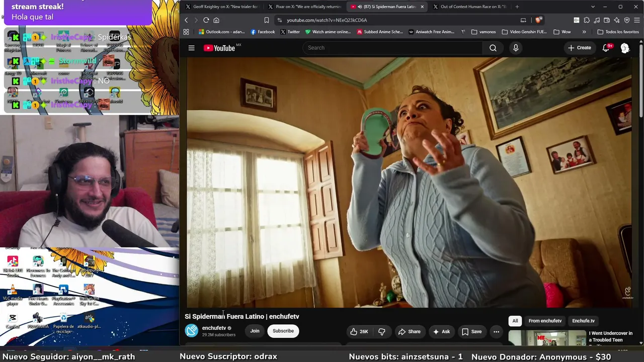The image size is (644, 362).
Task: Select the From enchufetv filter chip
Action: click(x=545, y=321)
